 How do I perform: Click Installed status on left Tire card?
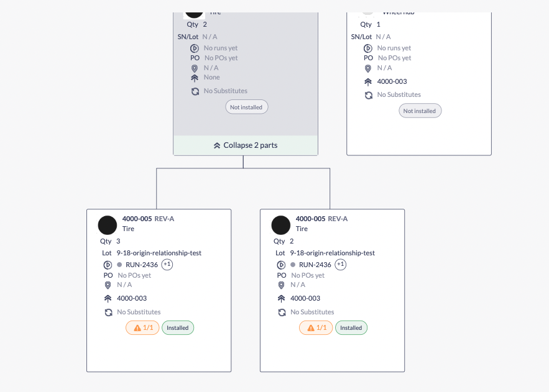pyautogui.click(x=178, y=327)
